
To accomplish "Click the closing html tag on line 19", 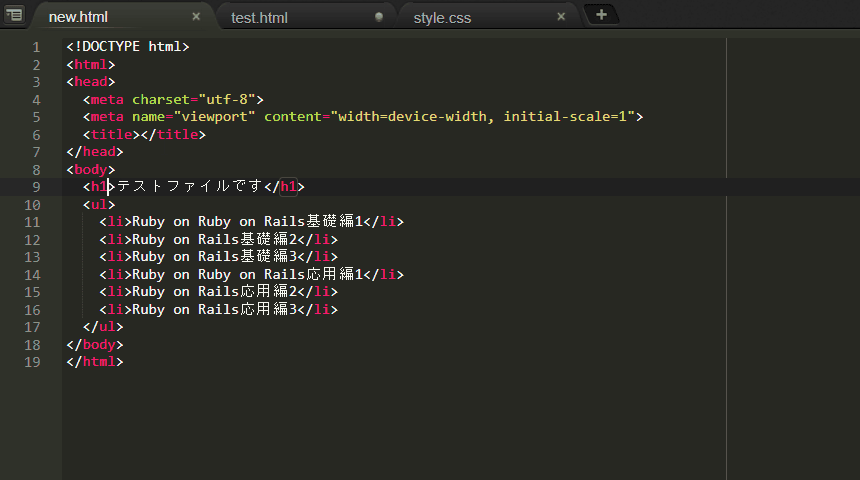I will 95,362.
